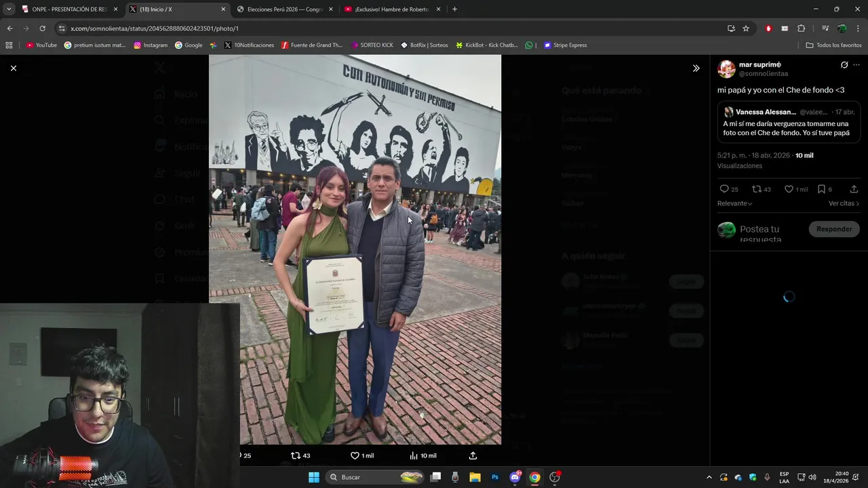Viewport: 868px width, 488px height.
Task: Like the post via heart in side panel
Action: pos(795,189)
